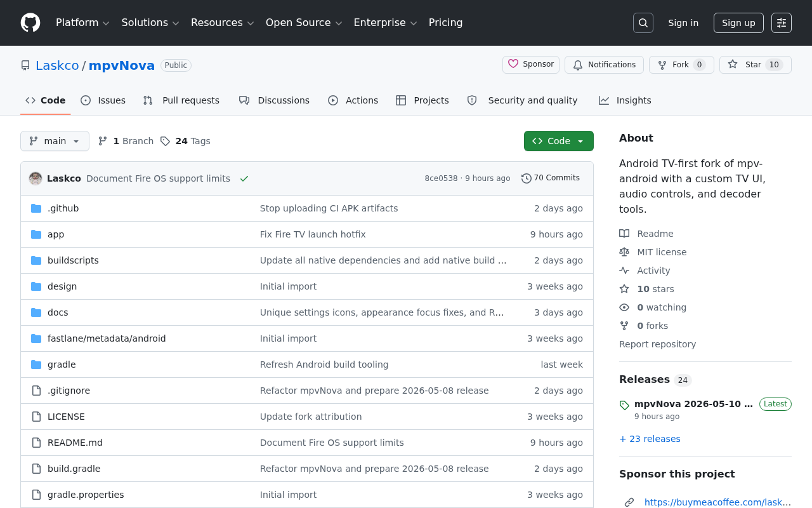The width and height of the screenshot is (812, 508).
Task: Expand the Platform menu
Action: [x=82, y=23]
